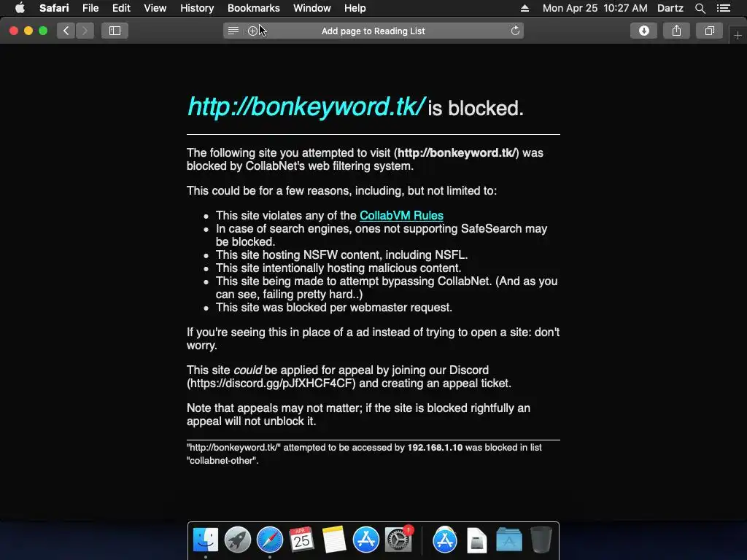Open Notification Center
This screenshot has width=747, height=560.
[723, 8]
